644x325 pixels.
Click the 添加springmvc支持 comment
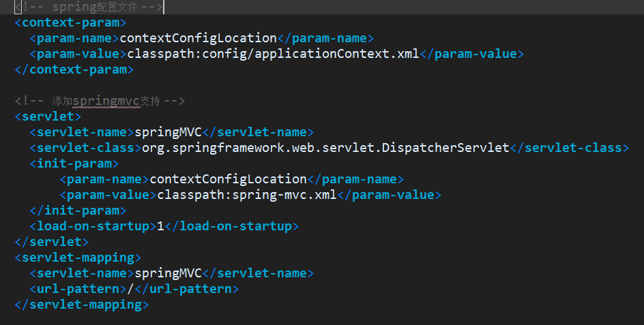coord(100,101)
